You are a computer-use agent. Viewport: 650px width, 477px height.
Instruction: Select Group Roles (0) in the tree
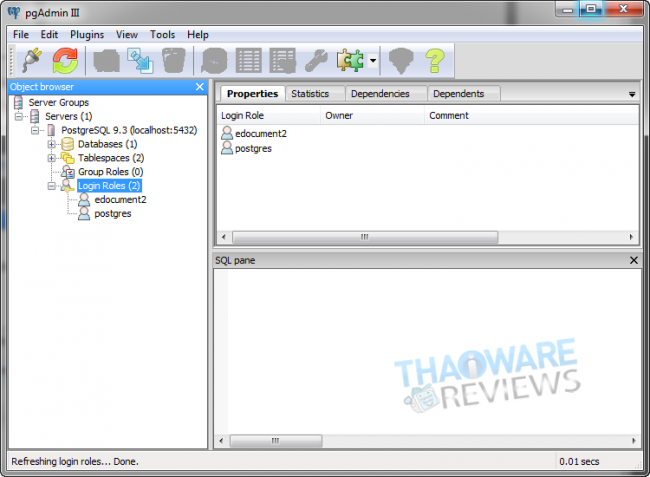[110, 172]
